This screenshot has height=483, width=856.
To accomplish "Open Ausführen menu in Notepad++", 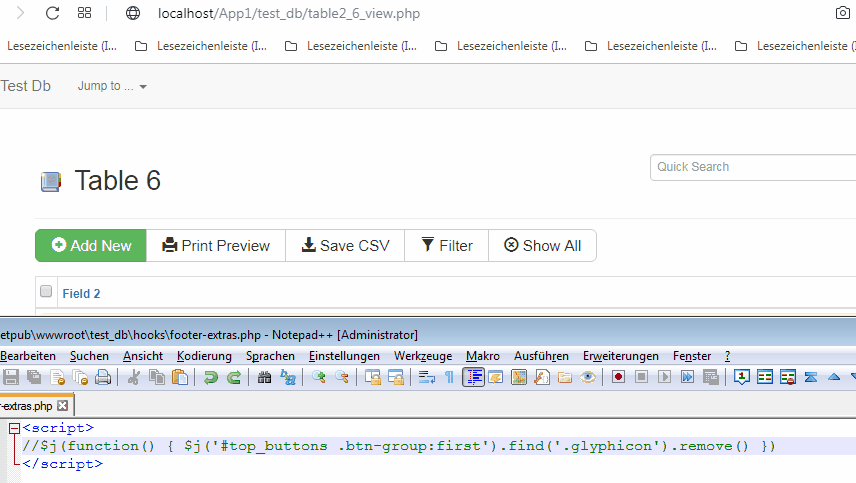I will 541,356.
